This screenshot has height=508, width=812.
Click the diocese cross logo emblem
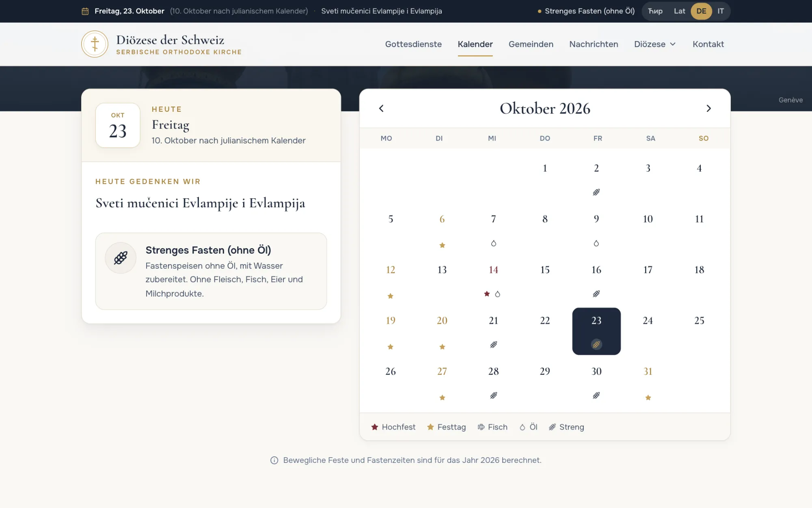(95, 44)
